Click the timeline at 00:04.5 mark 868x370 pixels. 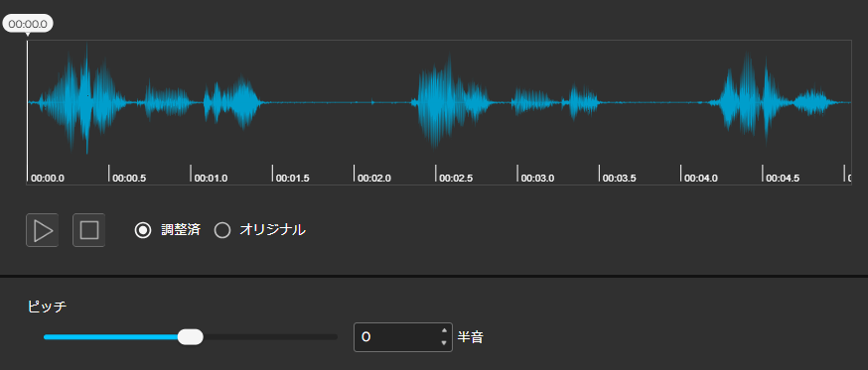tap(783, 179)
